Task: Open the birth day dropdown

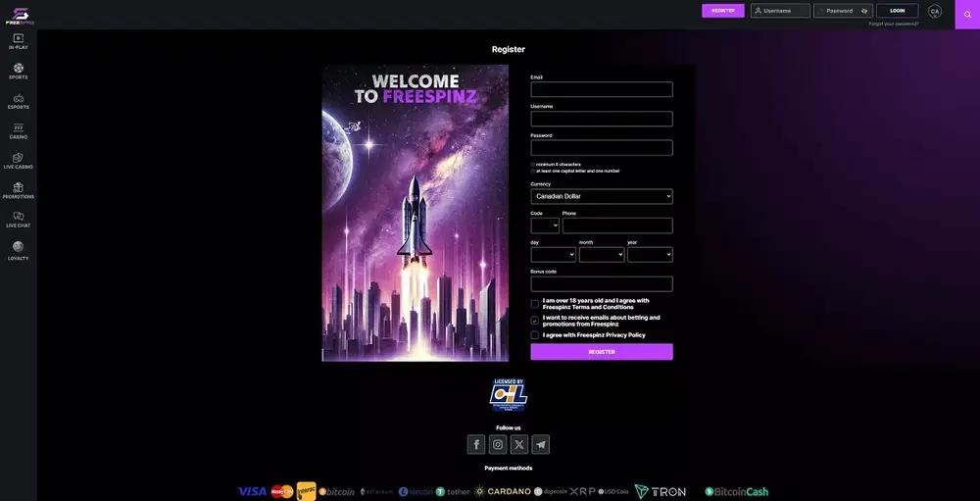Action: click(x=553, y=255)
